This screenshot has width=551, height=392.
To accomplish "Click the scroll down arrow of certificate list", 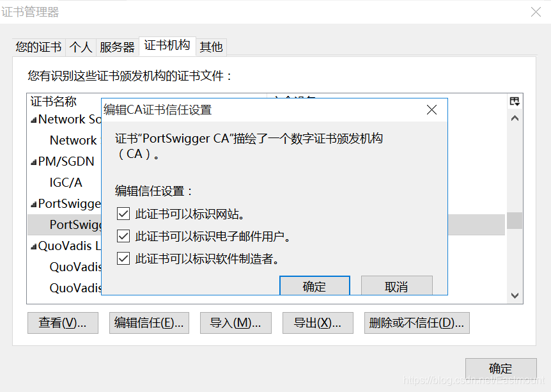I will [x=515, y=295].
